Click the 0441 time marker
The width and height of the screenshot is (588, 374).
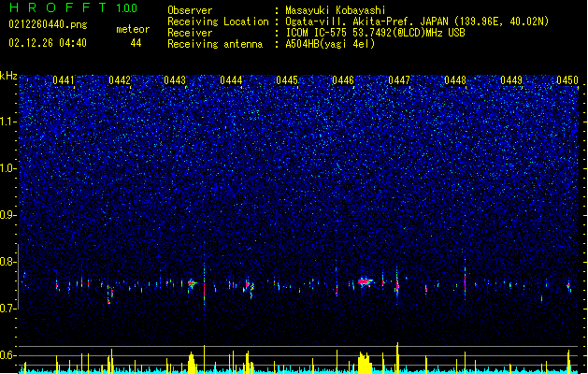(64, 80)
